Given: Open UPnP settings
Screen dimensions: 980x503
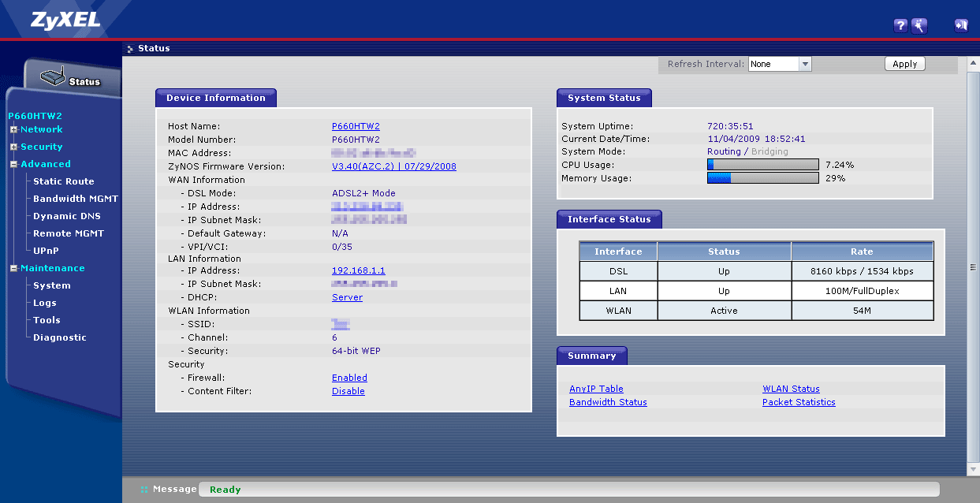Looking at the screenshot, I should (x=46, y=251).
